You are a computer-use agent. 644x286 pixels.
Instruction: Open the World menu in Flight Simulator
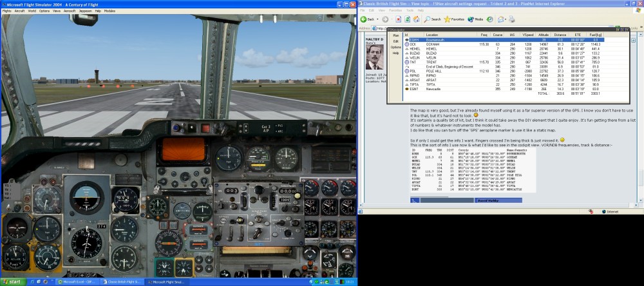(x=32, y=11)
